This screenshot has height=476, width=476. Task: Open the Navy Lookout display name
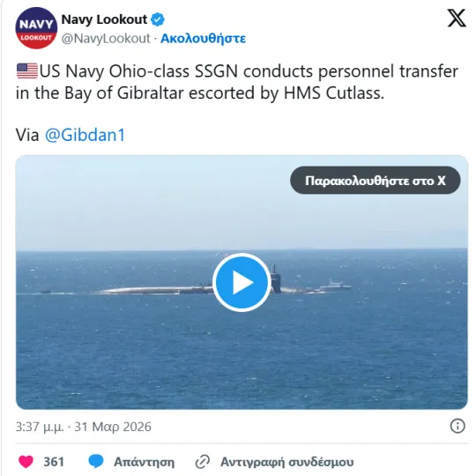click(104, 19)
